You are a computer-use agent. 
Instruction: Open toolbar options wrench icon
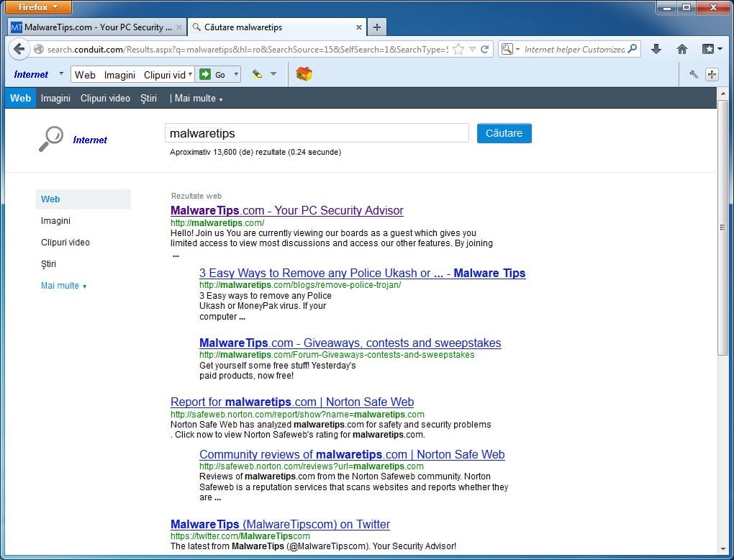point(694,74)
